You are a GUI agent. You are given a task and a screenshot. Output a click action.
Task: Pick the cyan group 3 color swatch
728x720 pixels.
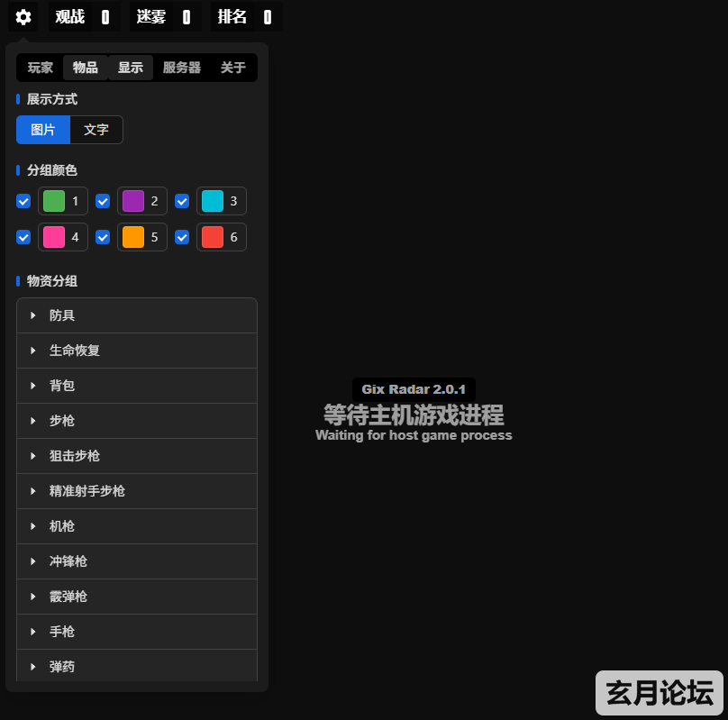coord(213,201)
